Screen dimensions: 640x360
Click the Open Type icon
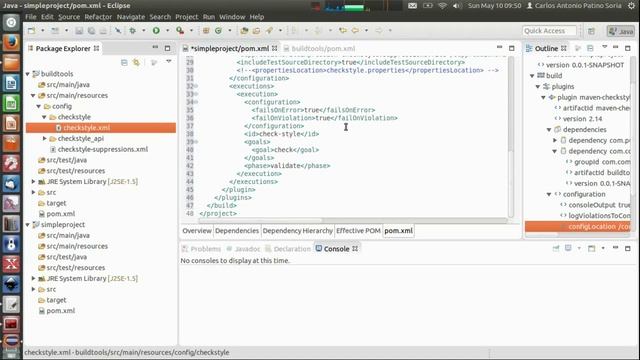point(244,31)
